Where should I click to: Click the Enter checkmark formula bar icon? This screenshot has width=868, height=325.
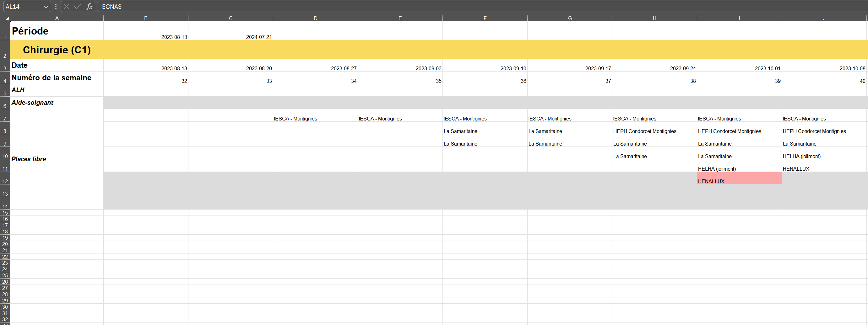tap(78, 6)
